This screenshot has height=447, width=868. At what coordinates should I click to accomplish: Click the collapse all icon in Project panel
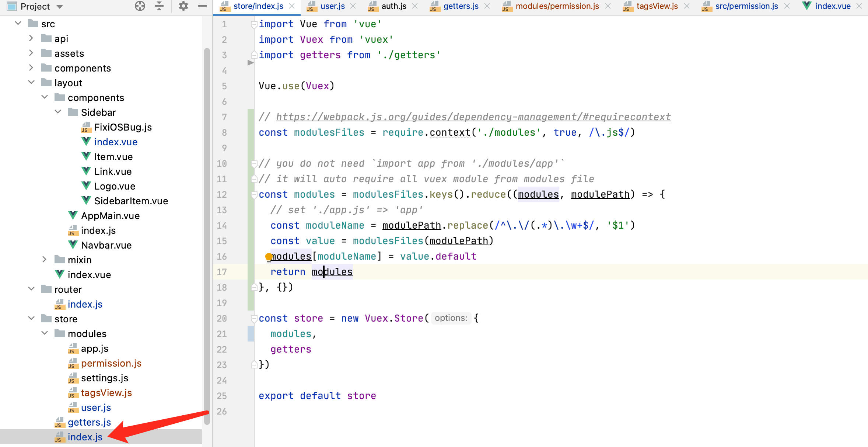[159, 6]
